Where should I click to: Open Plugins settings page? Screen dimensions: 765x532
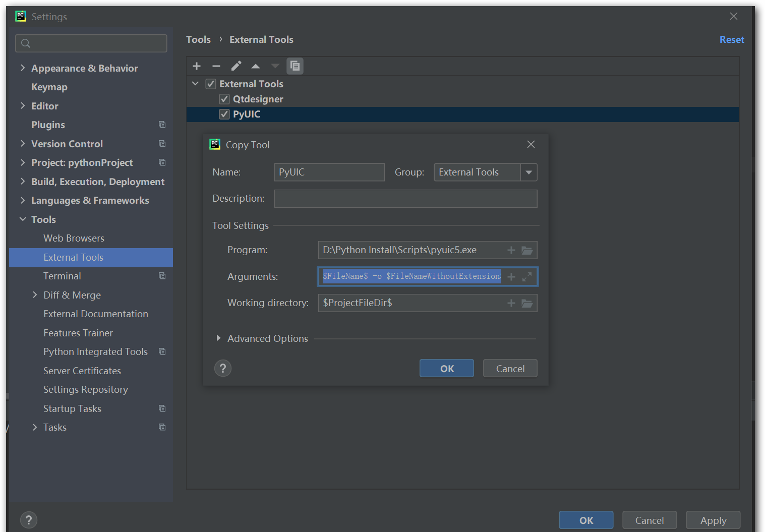pos(48,125)
